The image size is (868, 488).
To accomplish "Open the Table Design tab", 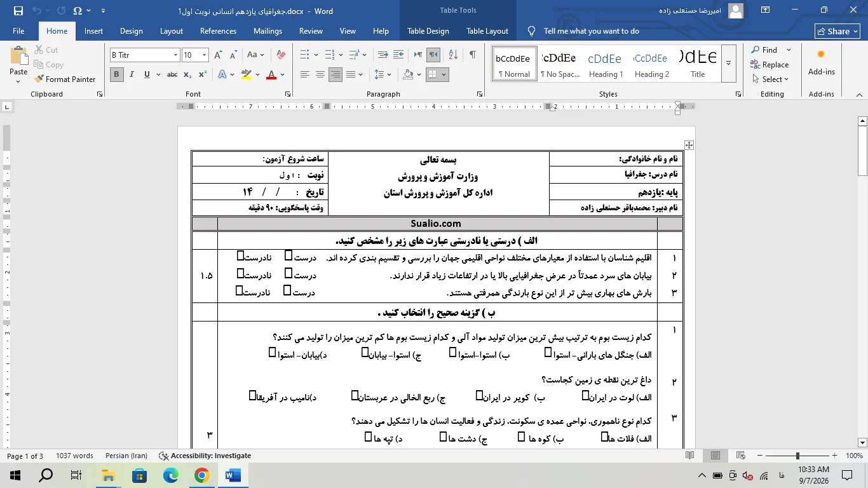I will click(x=428, y=31).
